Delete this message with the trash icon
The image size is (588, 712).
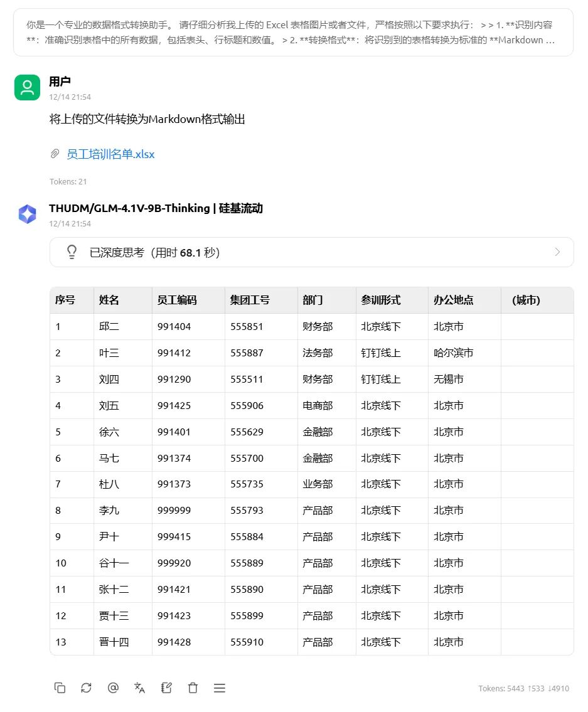point(193,688)
